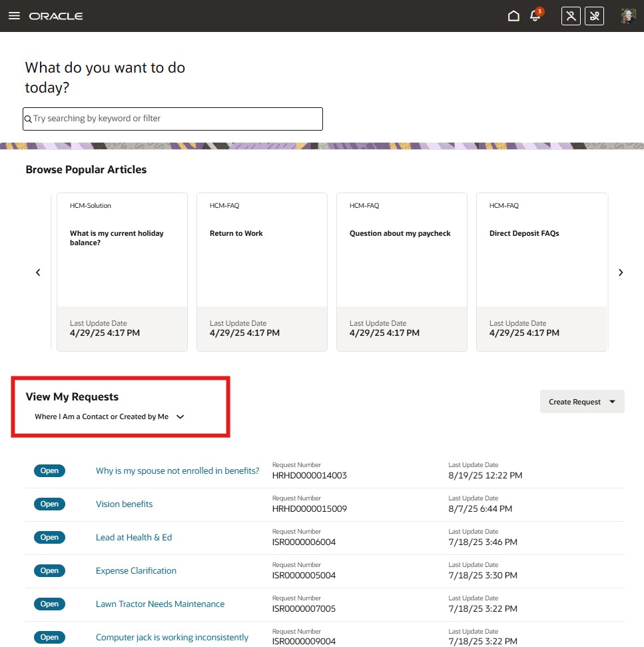Click the right carousel chevron for articles
This screenshot has height=647, width=644.
[620, 272]
